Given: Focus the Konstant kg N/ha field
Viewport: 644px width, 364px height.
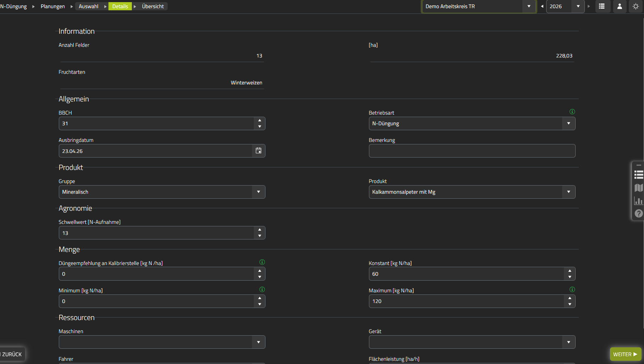Looking at the screenshot, I should (x=467, y=274).
